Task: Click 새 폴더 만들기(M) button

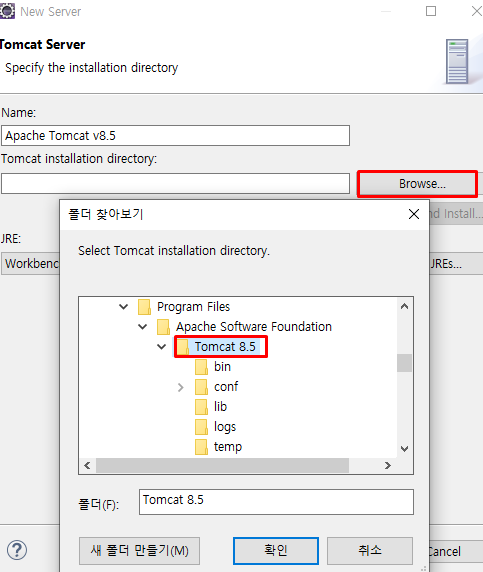Action: click(x=139, y=550)
